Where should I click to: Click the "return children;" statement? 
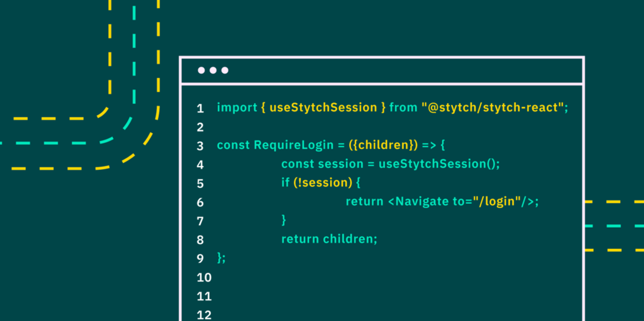point(329,239)
